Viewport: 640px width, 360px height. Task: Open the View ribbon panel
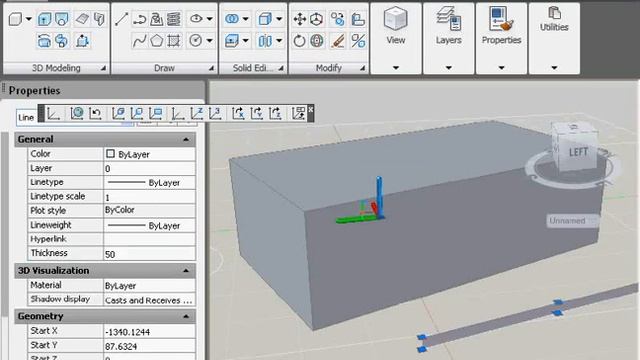396,38
